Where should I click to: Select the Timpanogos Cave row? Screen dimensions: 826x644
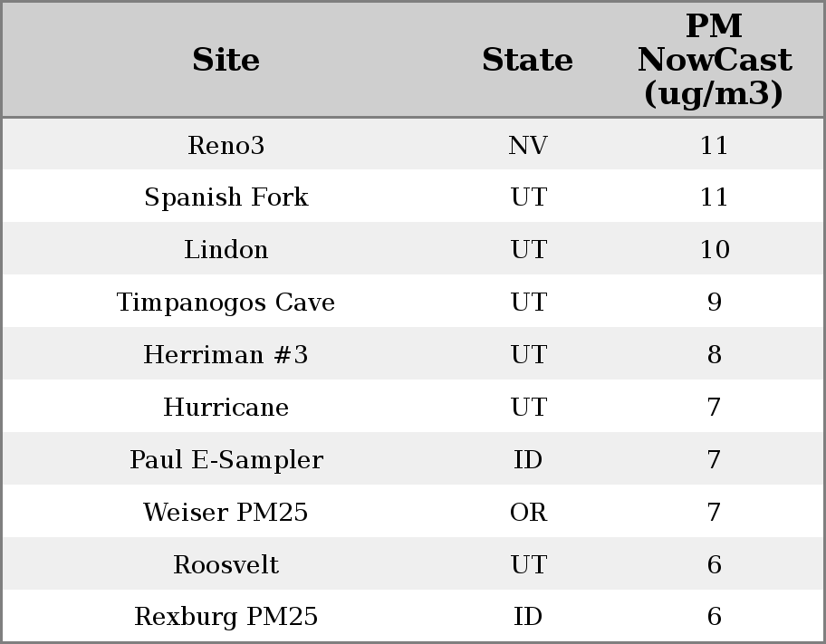(x=226, y=303)
